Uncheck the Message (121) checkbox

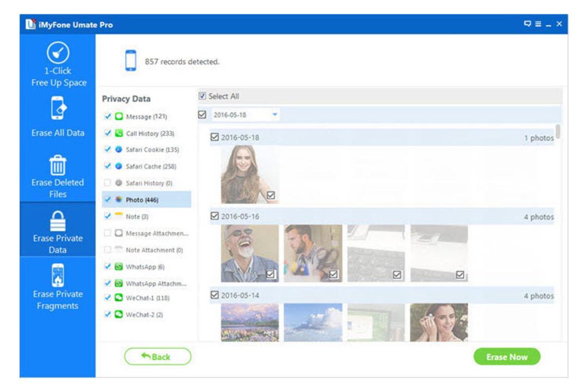click(108, 117)
